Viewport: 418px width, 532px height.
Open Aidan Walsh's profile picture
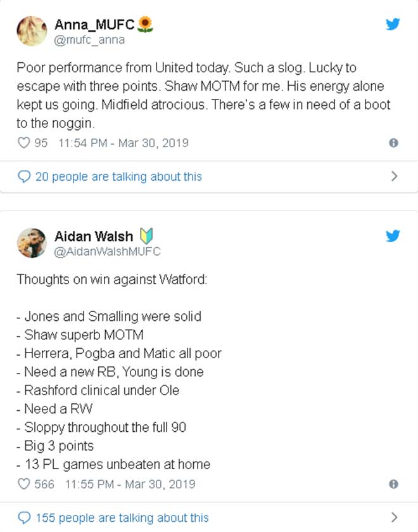pyautogui.click(x=31, y=243)
